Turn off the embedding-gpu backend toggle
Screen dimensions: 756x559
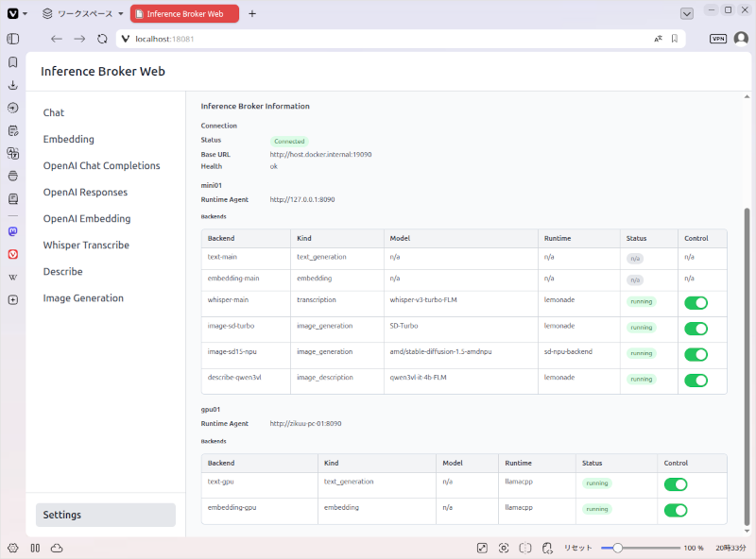676,510
